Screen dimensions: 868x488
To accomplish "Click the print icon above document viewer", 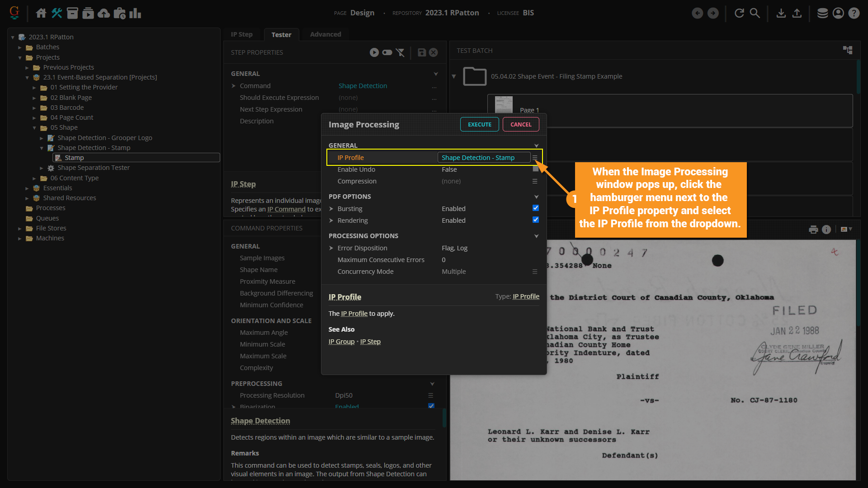I will point(813,230).
